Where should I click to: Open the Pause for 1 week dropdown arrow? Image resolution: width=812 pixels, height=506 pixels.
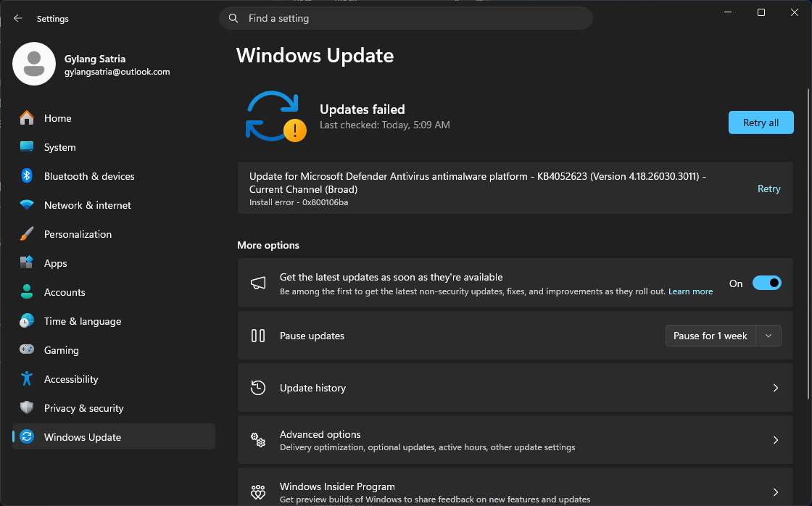pos(768,336)
